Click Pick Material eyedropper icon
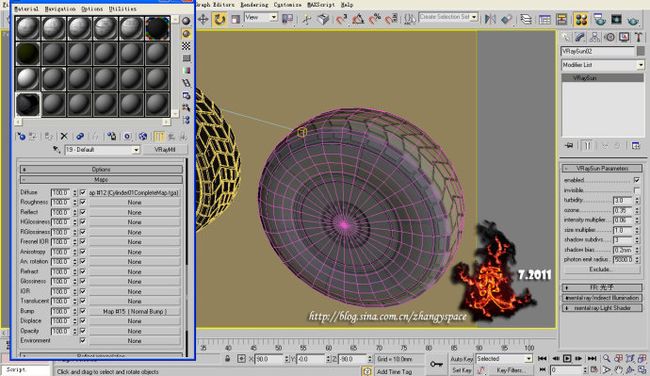Image resolution: width=650 pixels, height=376 pixels. coord(56,150)
